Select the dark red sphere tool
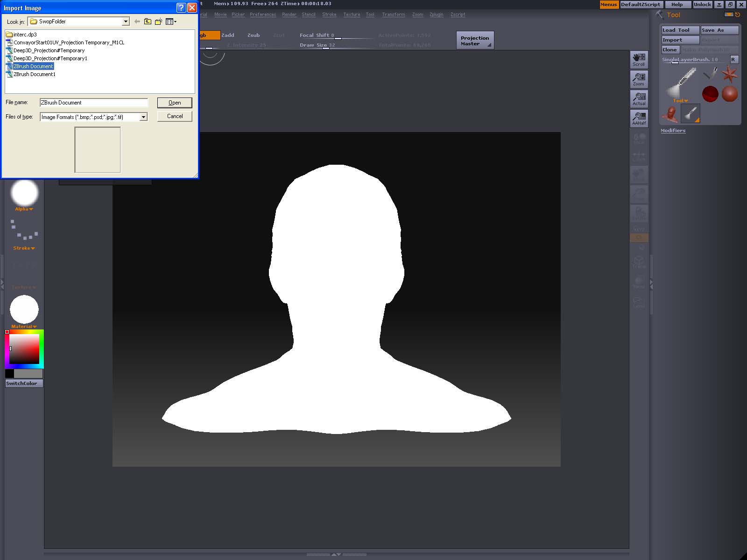This screenshot has width=747, height=560. point(710,94)
